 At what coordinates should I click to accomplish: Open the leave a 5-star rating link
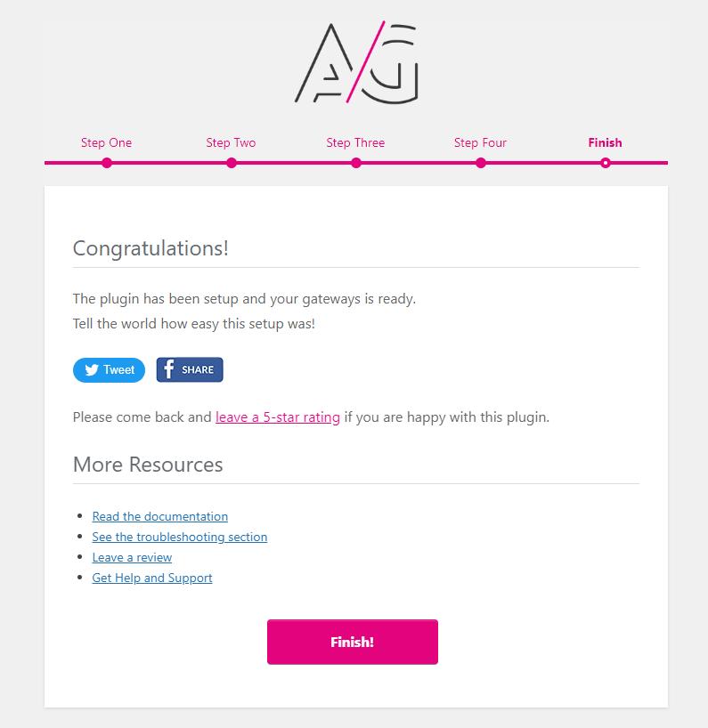pos(278,417)
